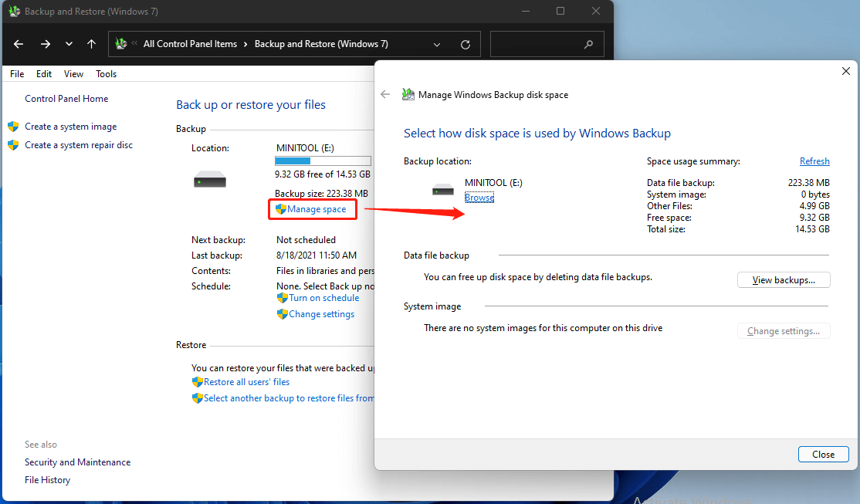Click the Backup and Restore title bar icon
The height and width of the screenshot is (504, 860).
click(x=14, y=11)
